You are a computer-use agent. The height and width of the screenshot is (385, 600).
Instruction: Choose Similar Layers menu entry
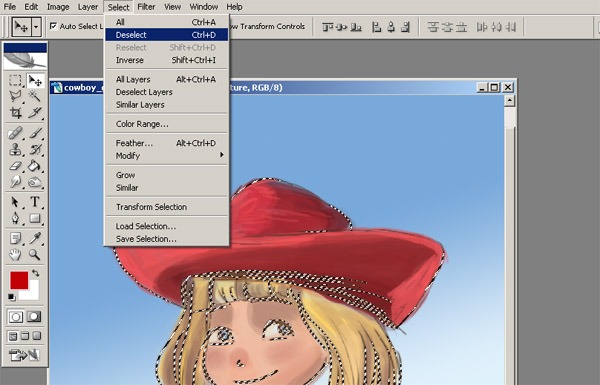[x=167, y=105]
